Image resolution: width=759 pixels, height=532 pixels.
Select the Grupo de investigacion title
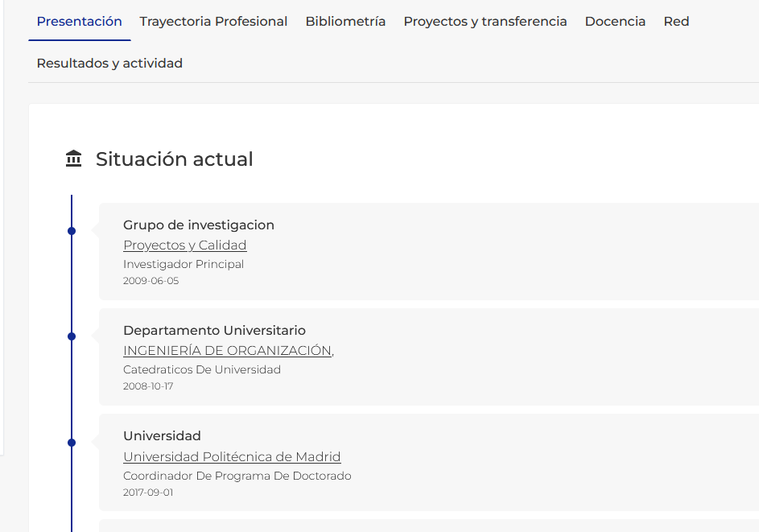(199, 225)
